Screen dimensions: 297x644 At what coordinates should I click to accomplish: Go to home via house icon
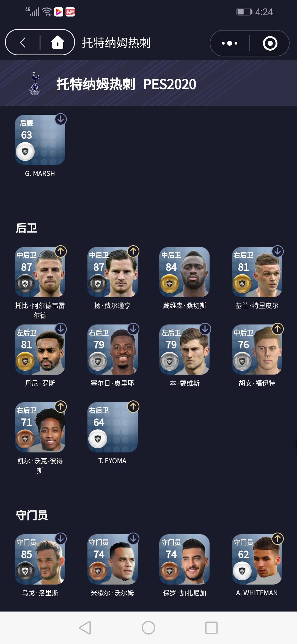coord(58,42)
